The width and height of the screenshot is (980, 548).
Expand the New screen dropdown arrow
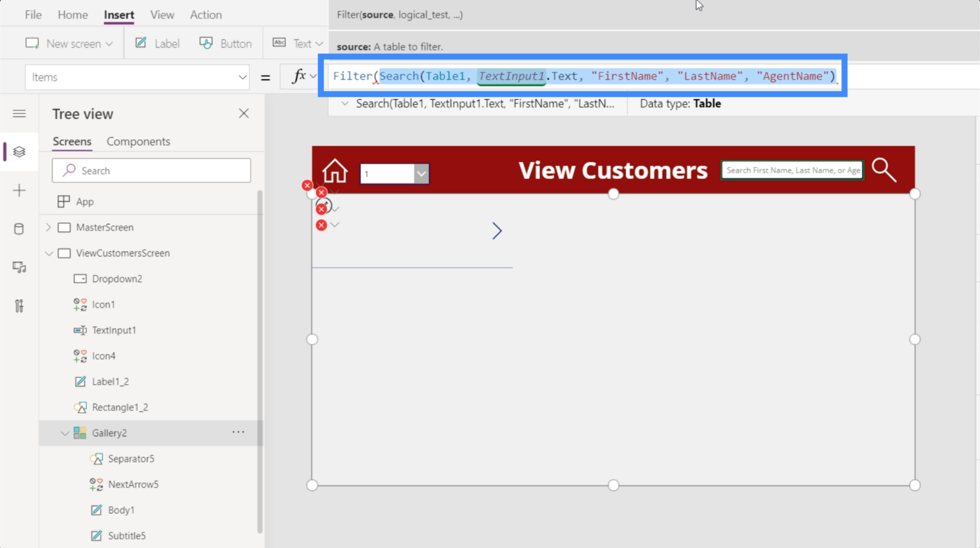pyautogui.click(x=109, y=44)
